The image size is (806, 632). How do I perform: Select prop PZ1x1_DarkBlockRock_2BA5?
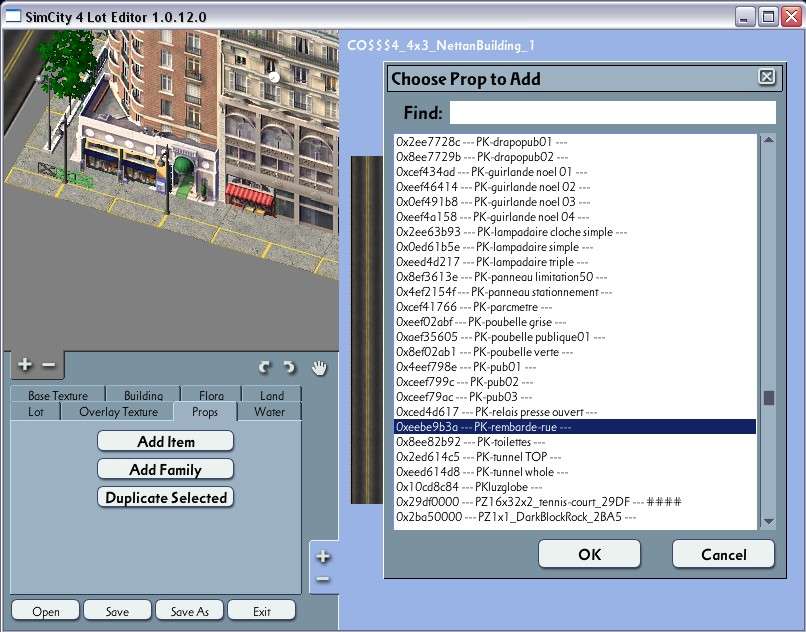point(575,517)
